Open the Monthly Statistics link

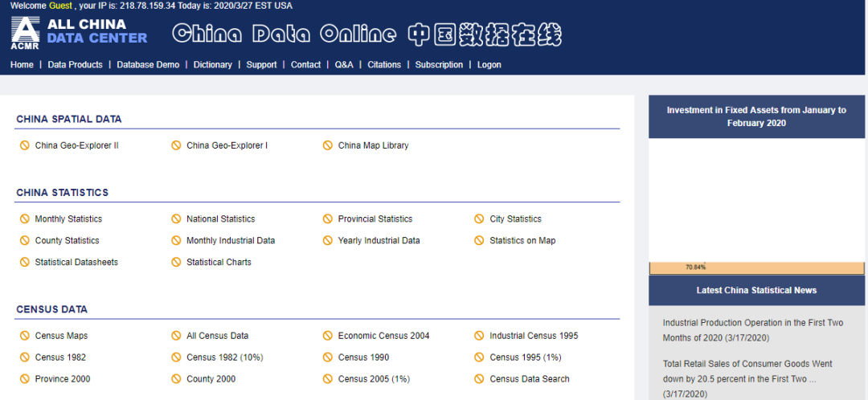68,219
